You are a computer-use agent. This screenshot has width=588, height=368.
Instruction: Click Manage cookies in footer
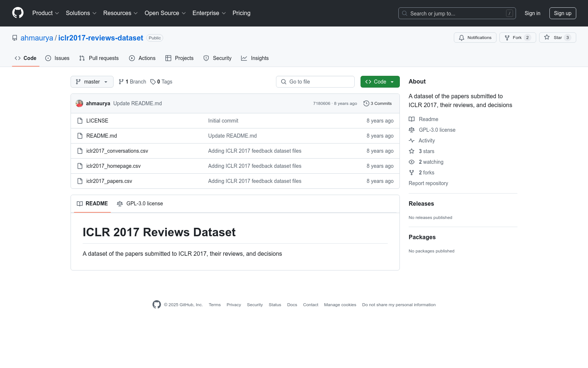pyautogui.click(x=340, y=305)
